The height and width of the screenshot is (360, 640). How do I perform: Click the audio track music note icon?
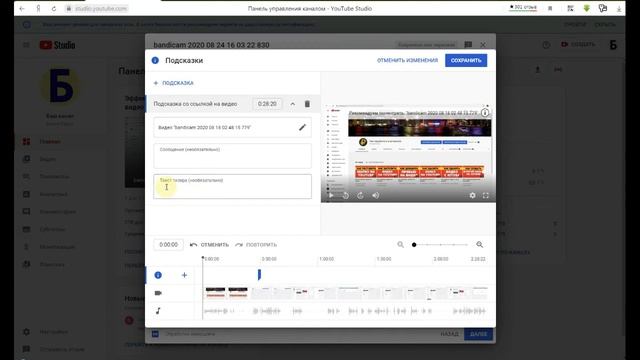(x=158, y=311)
